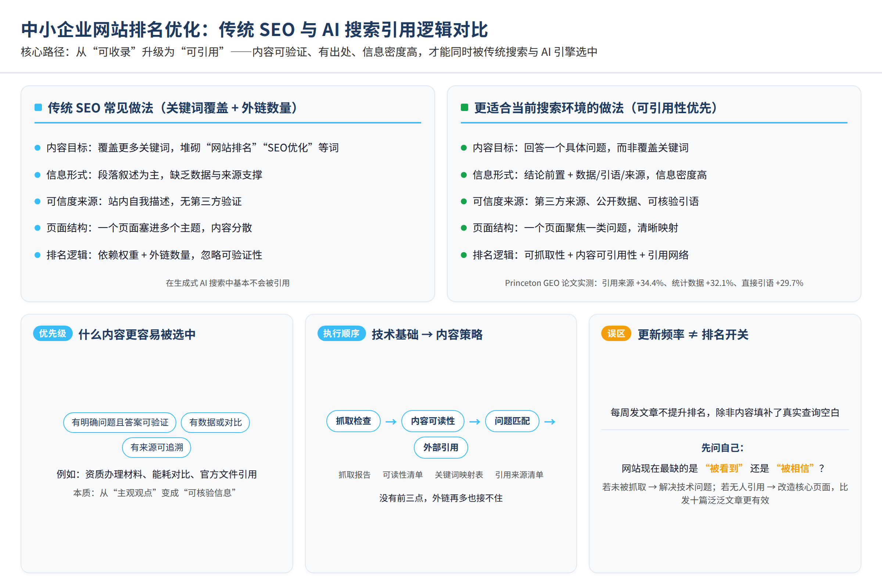Image resolution: width=882 pixels, height=588 pixels.
Task: Click the line 排名逻辑：可抓取性 + 内容可引用性
Action: (581, 255)
